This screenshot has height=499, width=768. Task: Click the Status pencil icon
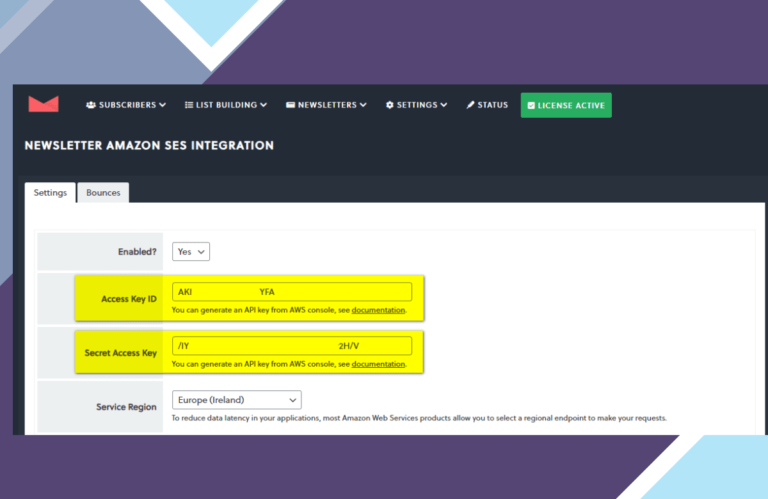click(x=471, y=105)
